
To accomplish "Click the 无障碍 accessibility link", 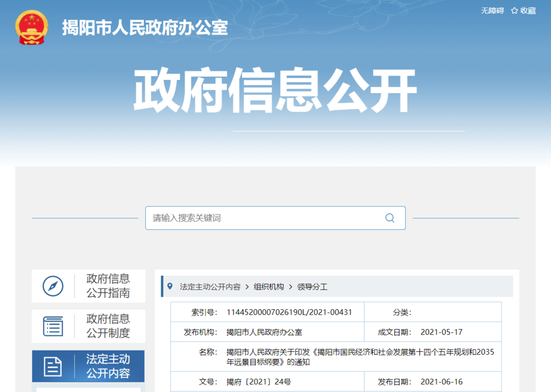I will click(x=492, y=11).
